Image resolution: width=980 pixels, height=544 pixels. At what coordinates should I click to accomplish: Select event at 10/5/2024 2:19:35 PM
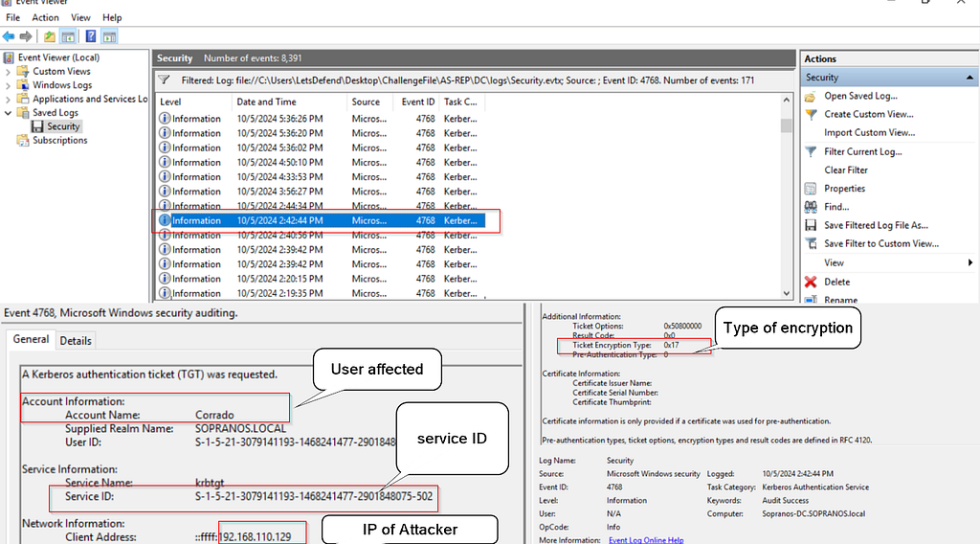320,293
